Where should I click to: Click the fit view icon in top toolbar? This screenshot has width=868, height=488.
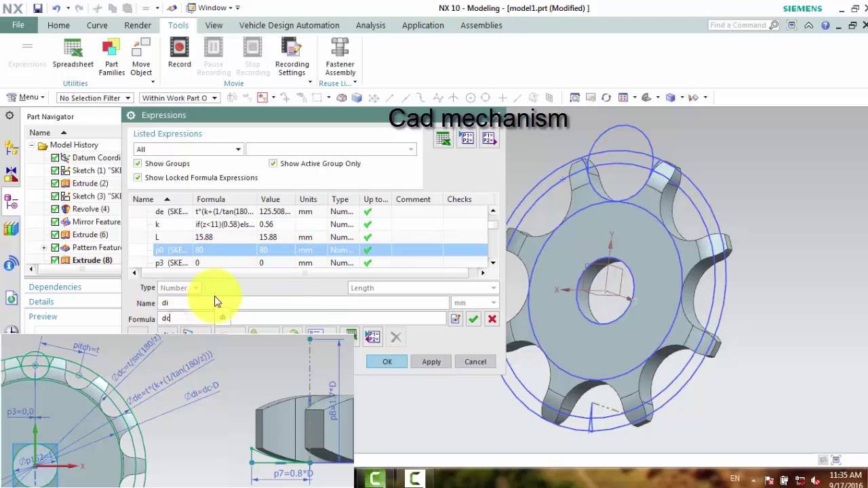click(x=575, y=98)
